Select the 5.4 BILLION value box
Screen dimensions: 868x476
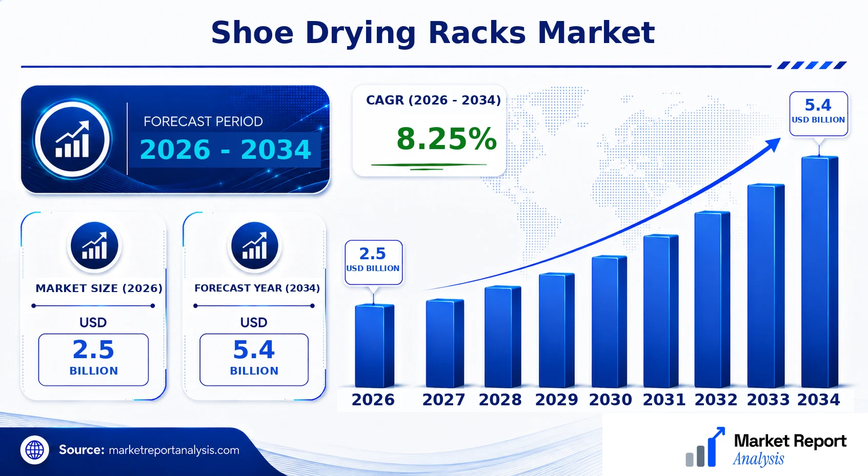pos(254,360)
